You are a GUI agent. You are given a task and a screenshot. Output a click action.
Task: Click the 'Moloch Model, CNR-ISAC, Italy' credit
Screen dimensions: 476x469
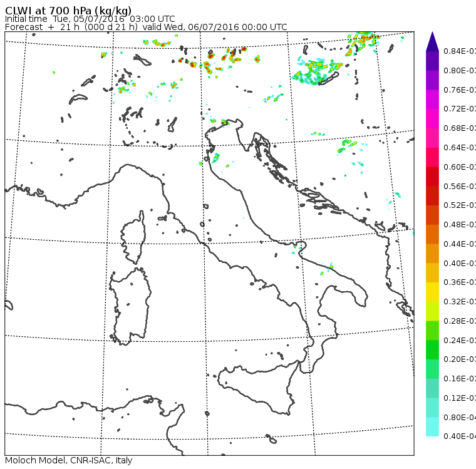click(69, 460)
